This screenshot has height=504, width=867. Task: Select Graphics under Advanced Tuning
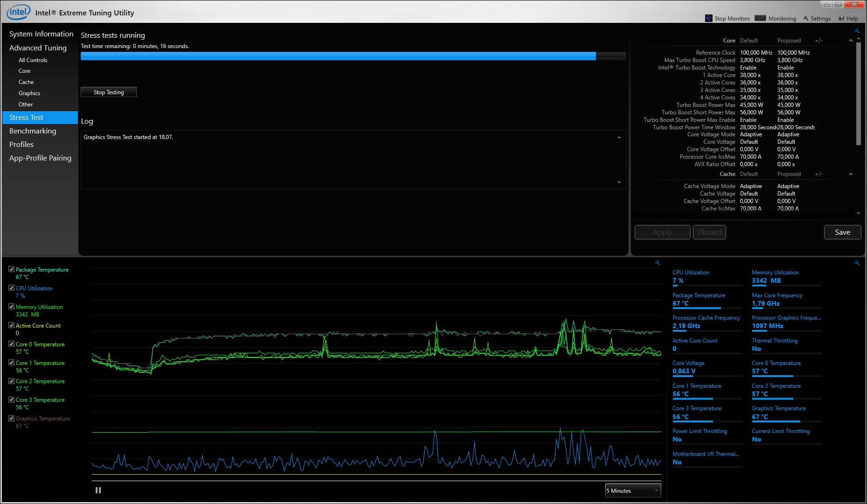[29, 93]
